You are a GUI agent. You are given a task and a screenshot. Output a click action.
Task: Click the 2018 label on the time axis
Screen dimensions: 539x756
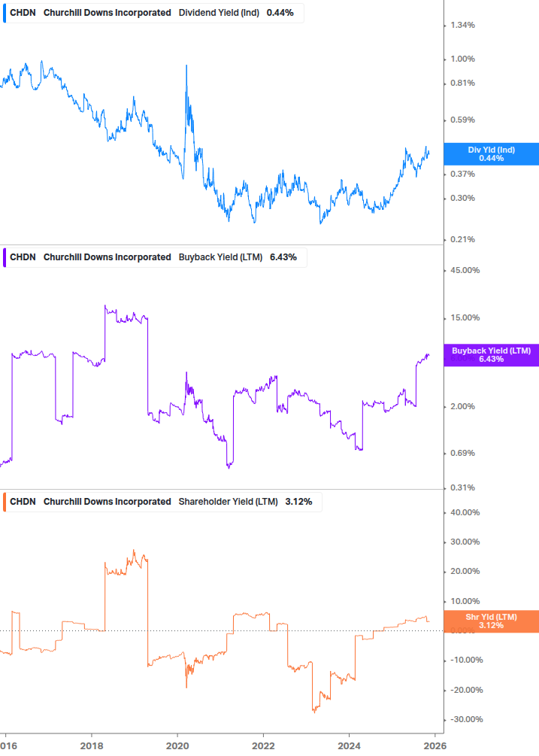click(x=92, y=746)
